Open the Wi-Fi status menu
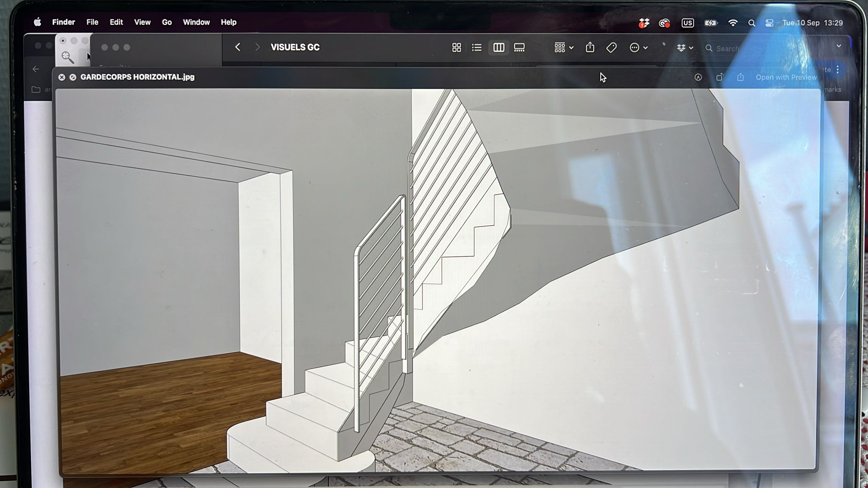This screenshot has width=868, height=488. click(x=733, y=23)
